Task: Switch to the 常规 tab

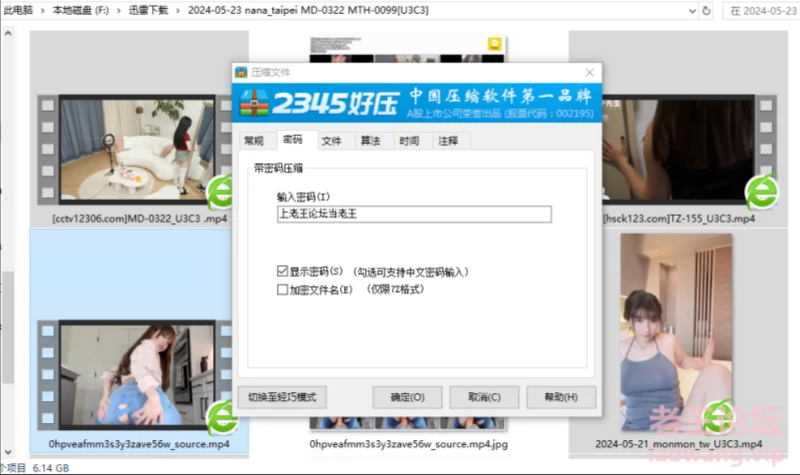Action: pyautogui.click(x=254, y=141)
